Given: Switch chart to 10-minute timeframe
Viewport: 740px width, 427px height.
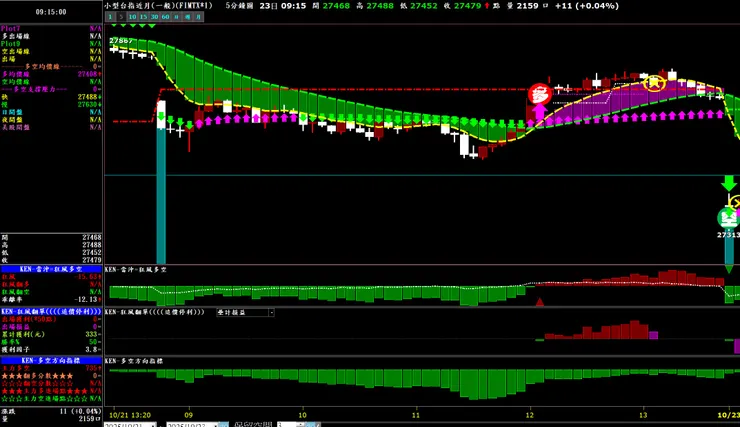Looking at the screenshot, I should coord(132,17).
